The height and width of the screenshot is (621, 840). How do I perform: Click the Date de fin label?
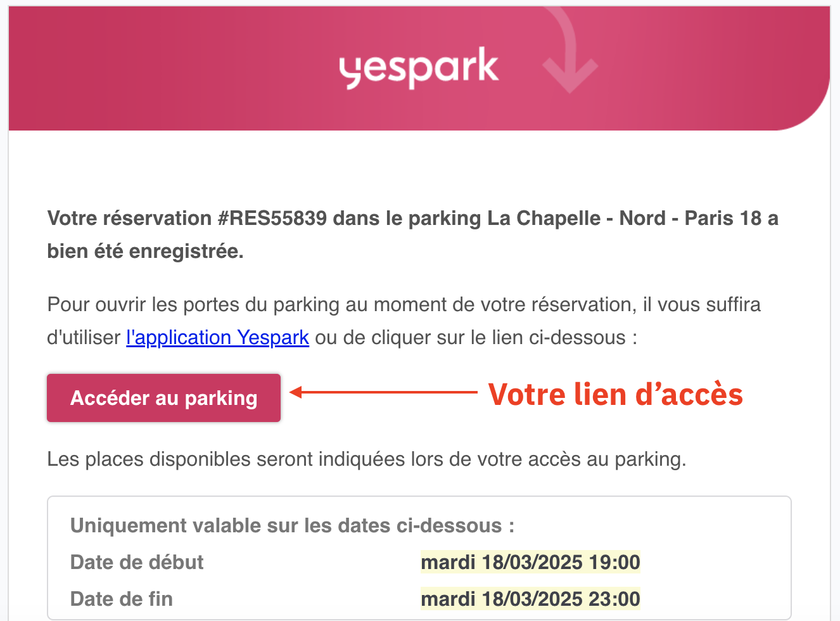(122, 599)
